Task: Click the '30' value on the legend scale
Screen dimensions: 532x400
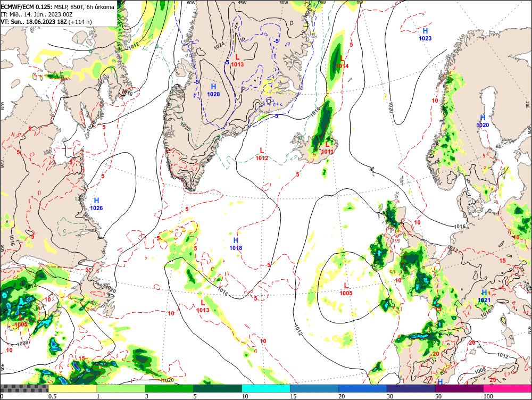Action: [390, 396]
